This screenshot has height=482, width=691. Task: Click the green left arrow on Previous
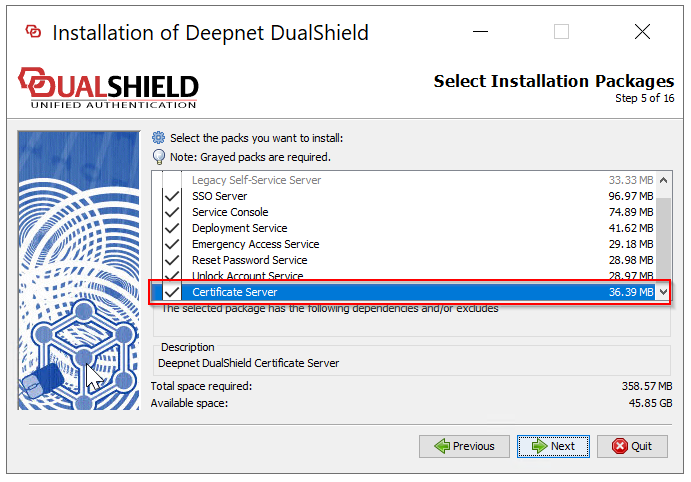(440, 446)
